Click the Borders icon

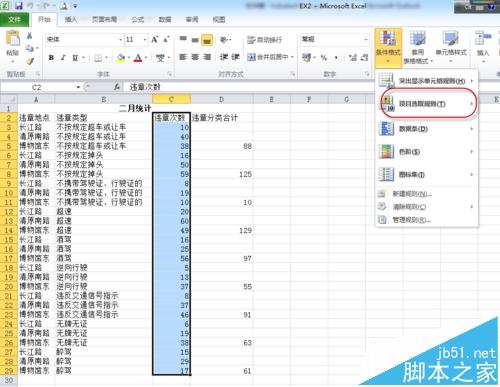(x=98, y=58)
